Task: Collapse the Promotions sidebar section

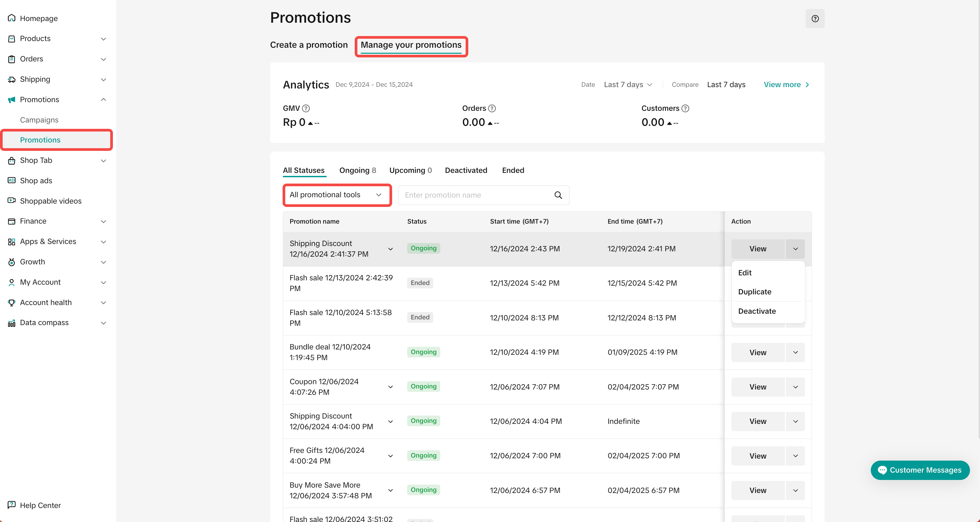Action: pyautogui.click(x=103, y=99)
